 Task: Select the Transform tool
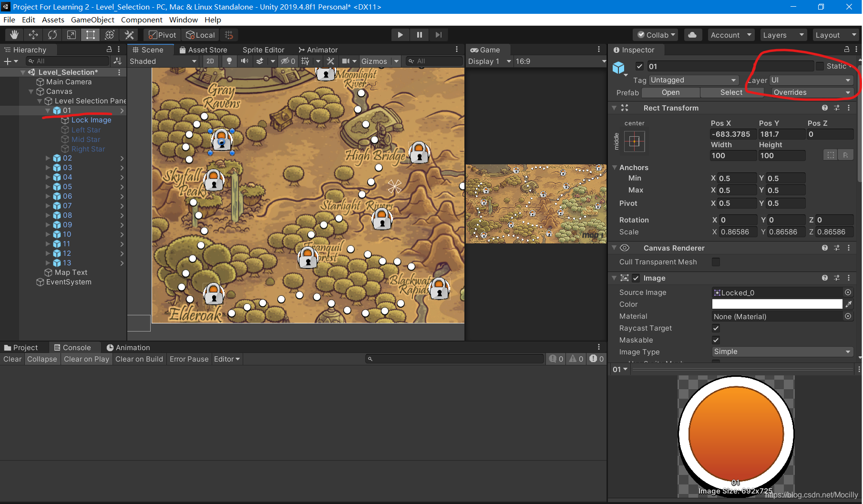pos(110,35)
